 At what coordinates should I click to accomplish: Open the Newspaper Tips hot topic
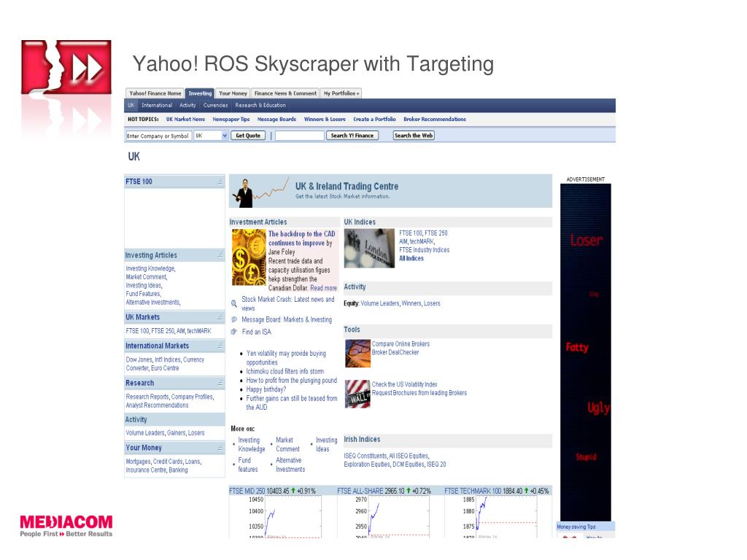click(x=231, y=119)
